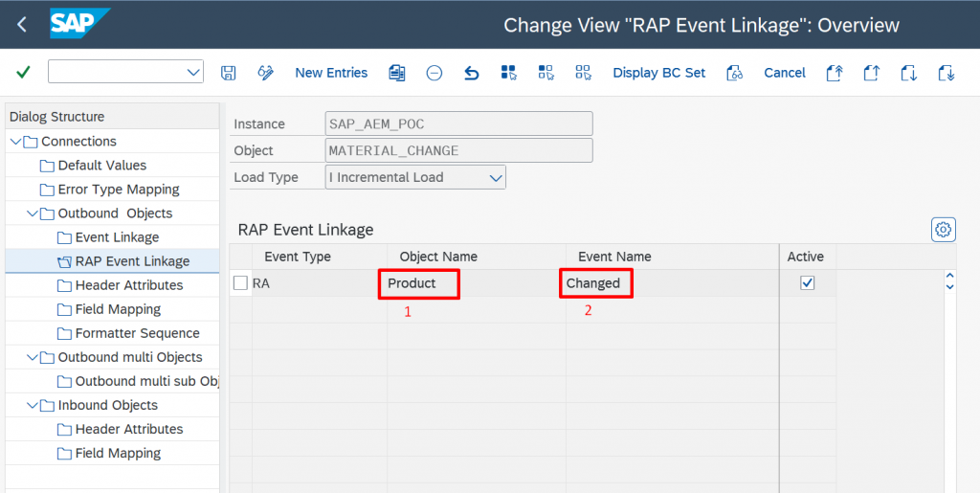Open Formatter Sequence in the tree
The image size is (980, 493).
tap(137, 333)
